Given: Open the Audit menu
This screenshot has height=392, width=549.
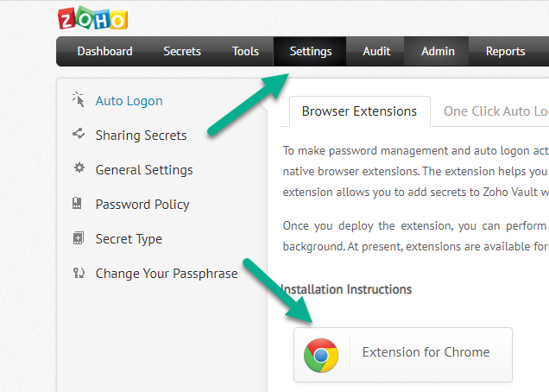Looking at the screenshot, I should [376, 52].
